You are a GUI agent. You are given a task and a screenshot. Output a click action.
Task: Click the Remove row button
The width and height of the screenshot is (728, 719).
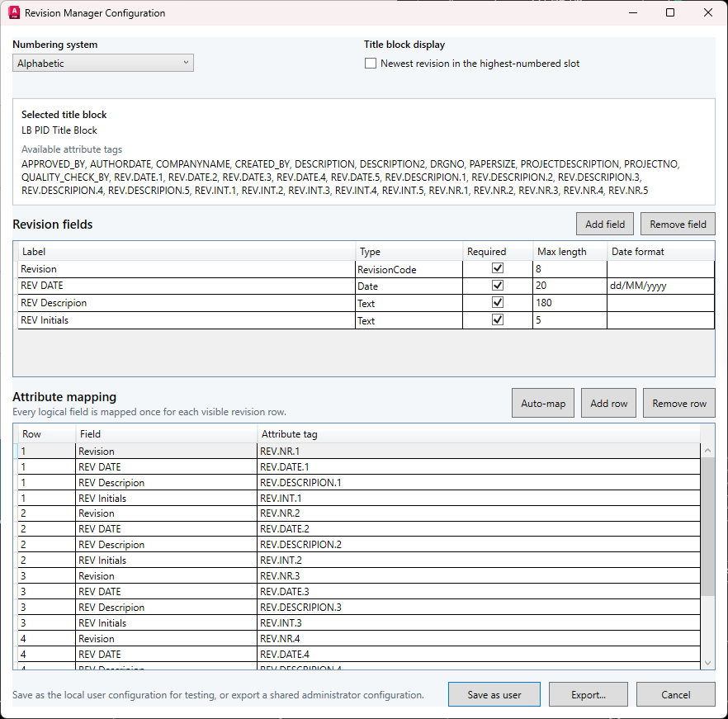[678, 403]
